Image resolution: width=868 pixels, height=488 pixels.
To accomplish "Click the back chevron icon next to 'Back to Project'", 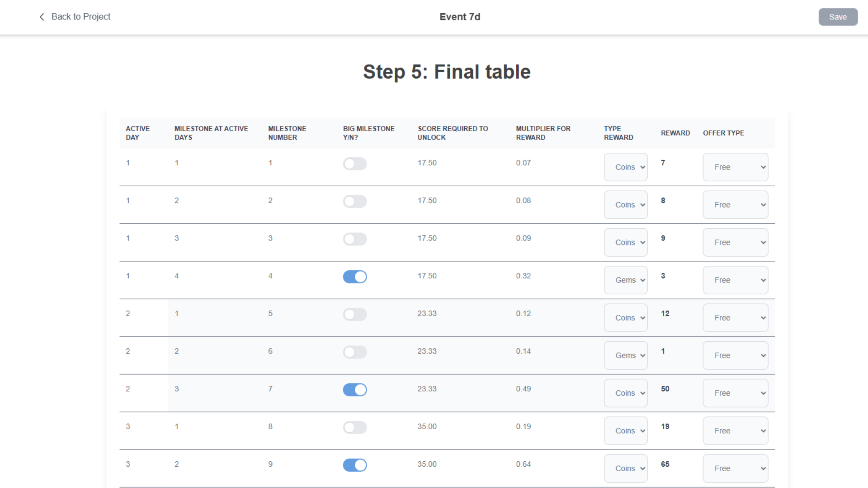I will 41,17.
